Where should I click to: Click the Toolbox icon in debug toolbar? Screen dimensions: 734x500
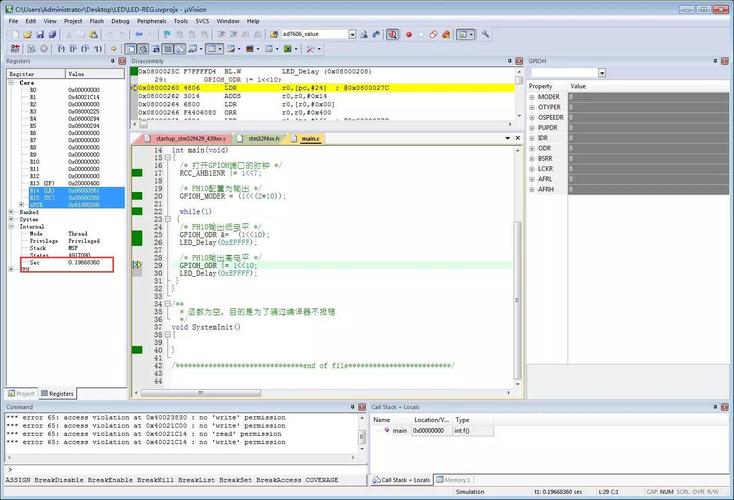(x=309, y=49)
